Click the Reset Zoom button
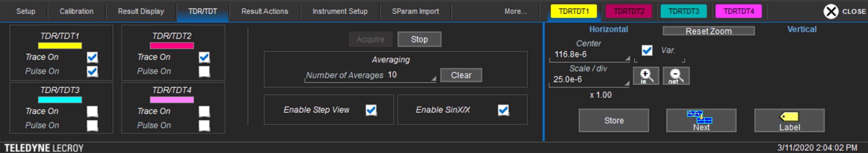The height and width of the screenshot is (153, 868). (x=708, y=31)
